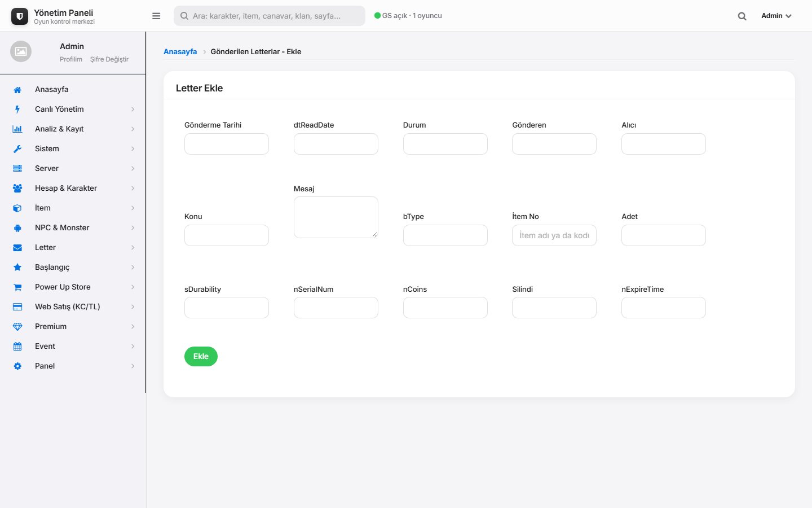Focus the nCoins input field

point(445,308)
